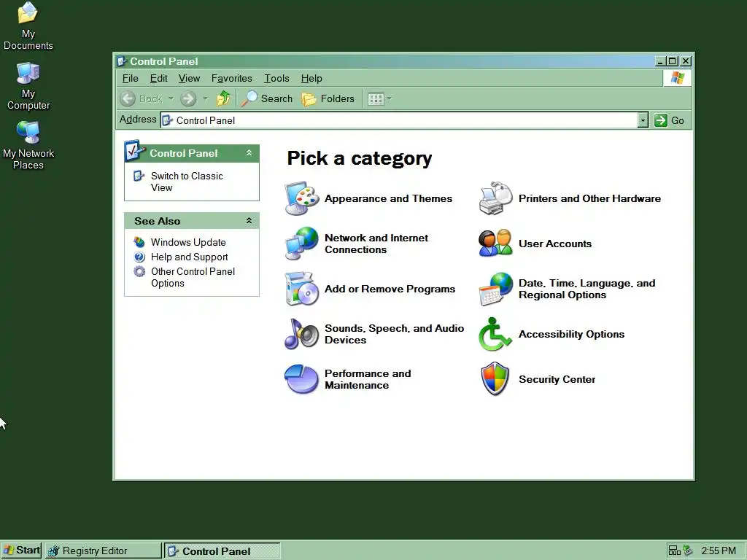Screen dimensions: 747x560
Task: Open the Add or Remove Programs disc icon
Action: (x=301, y=289)
